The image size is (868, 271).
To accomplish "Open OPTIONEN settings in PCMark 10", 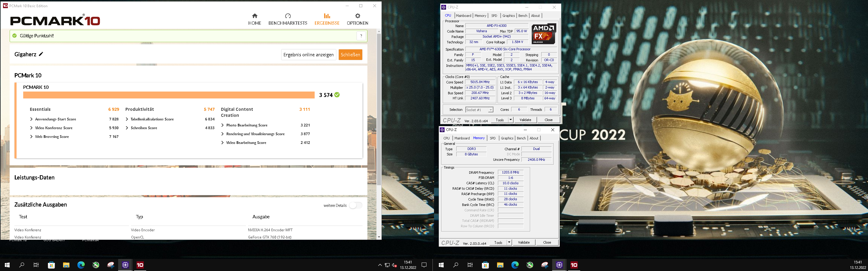I will pyautogui.click(x=357, y=19).
